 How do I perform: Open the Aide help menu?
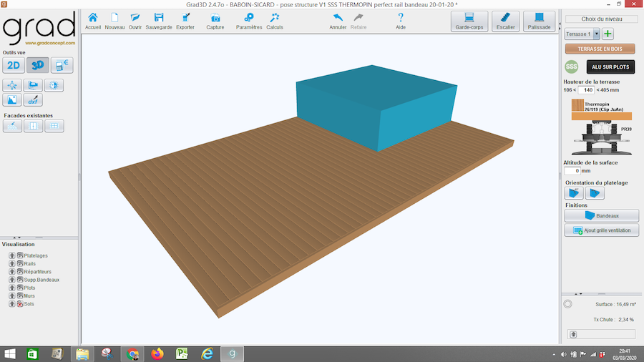point(400,20)
